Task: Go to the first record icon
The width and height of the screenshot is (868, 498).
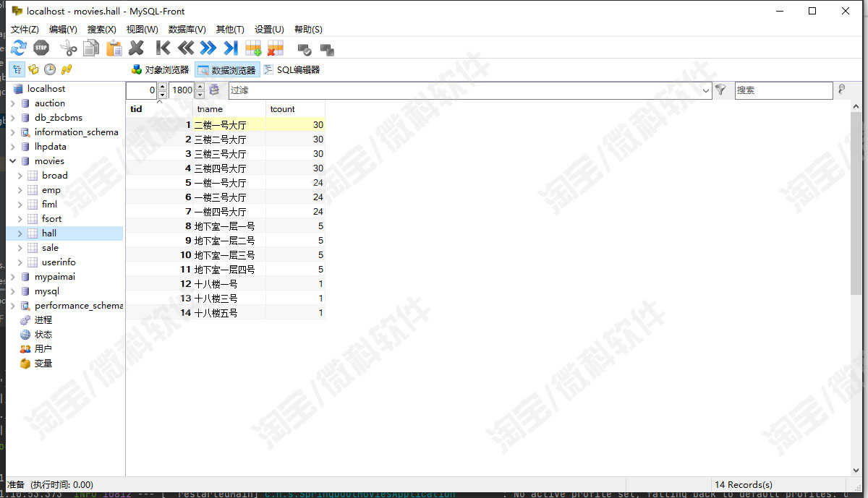Action: coord(163,48)
